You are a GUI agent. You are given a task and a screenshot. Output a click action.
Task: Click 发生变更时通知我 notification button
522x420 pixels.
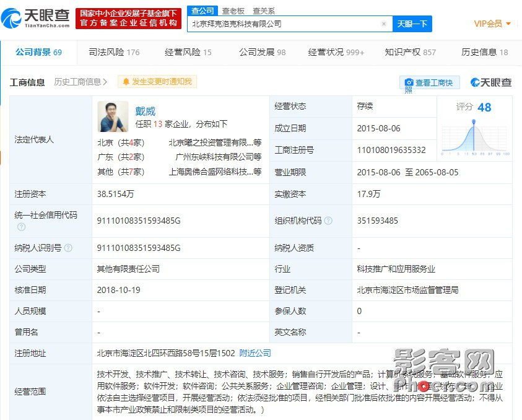click(x=157, y=82)
